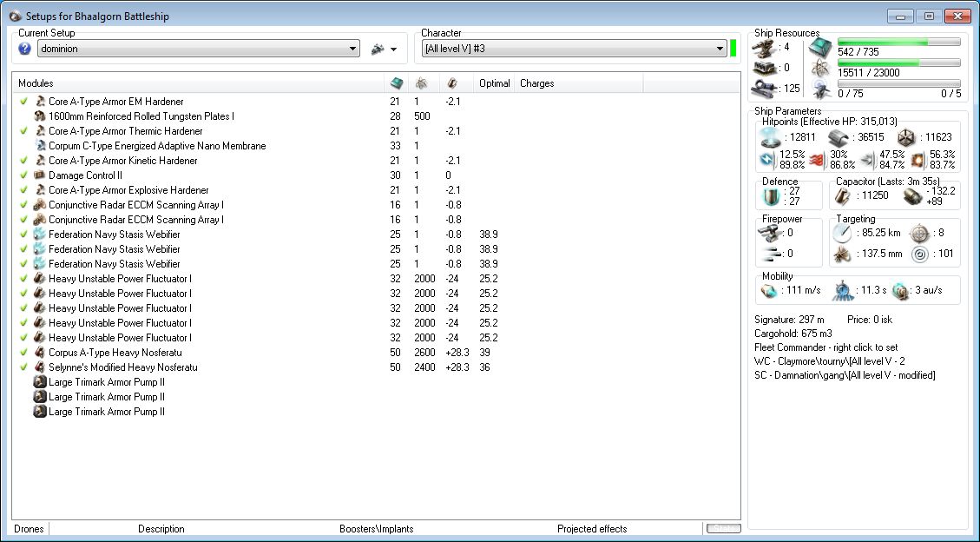
Task: Click the powergrid usage bar 15511 / 23000
Action: 898,63
